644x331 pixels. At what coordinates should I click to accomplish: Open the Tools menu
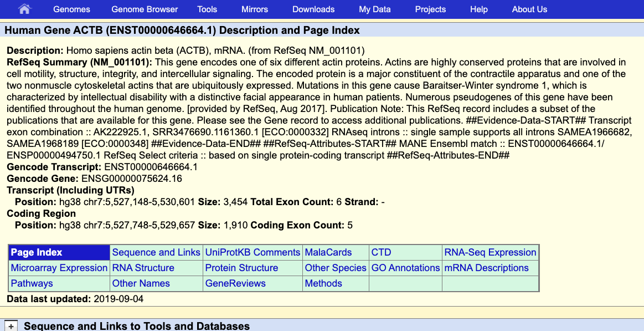click(x=207, y=9)
